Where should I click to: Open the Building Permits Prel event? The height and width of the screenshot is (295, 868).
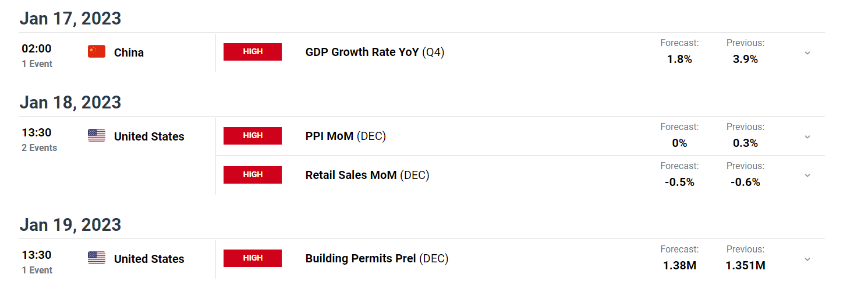click(377, 258)
